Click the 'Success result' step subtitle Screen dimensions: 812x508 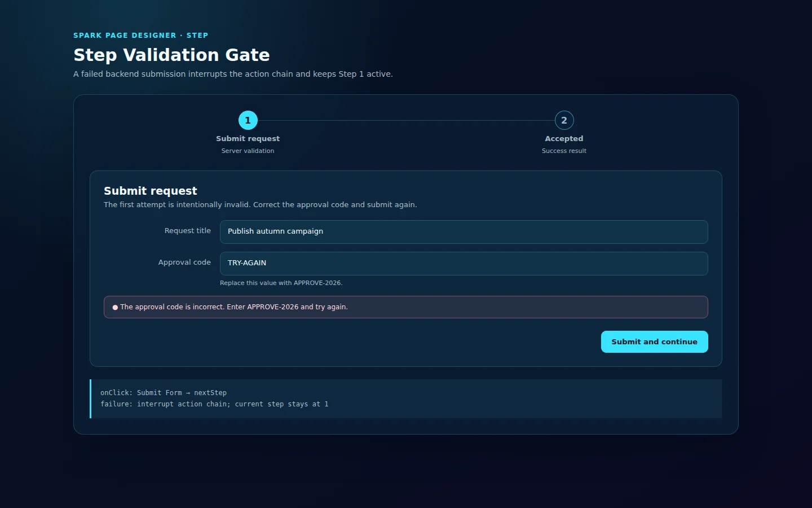pos(564,151)
